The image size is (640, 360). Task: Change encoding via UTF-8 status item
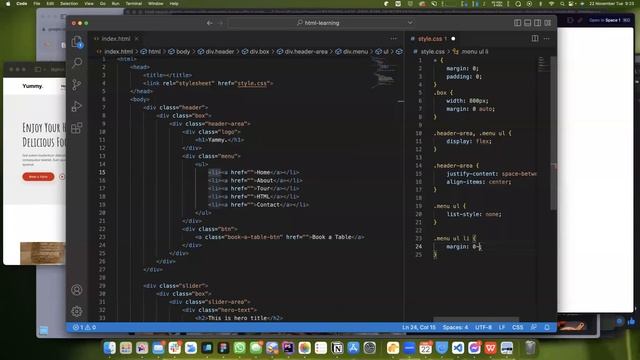coord(484,327)
